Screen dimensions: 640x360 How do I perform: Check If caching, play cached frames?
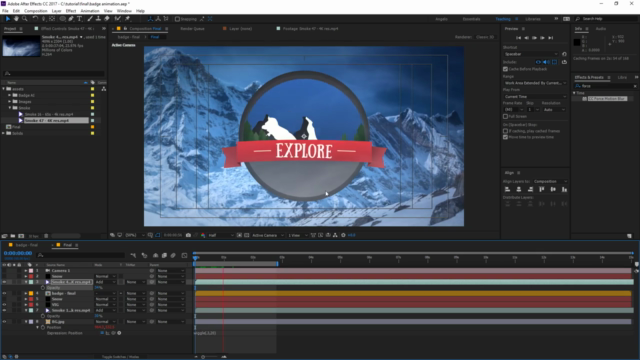[x=505, y=131]
